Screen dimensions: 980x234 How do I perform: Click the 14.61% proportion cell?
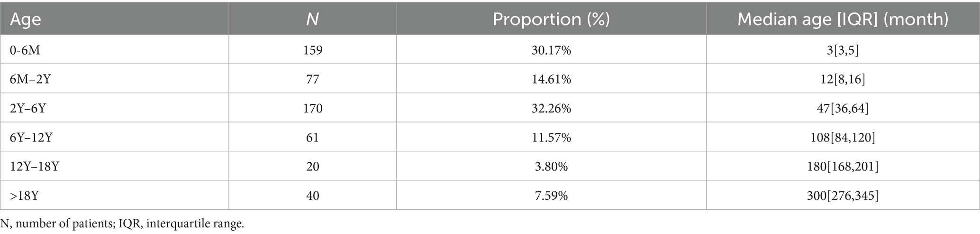click(x=551, y=79)
